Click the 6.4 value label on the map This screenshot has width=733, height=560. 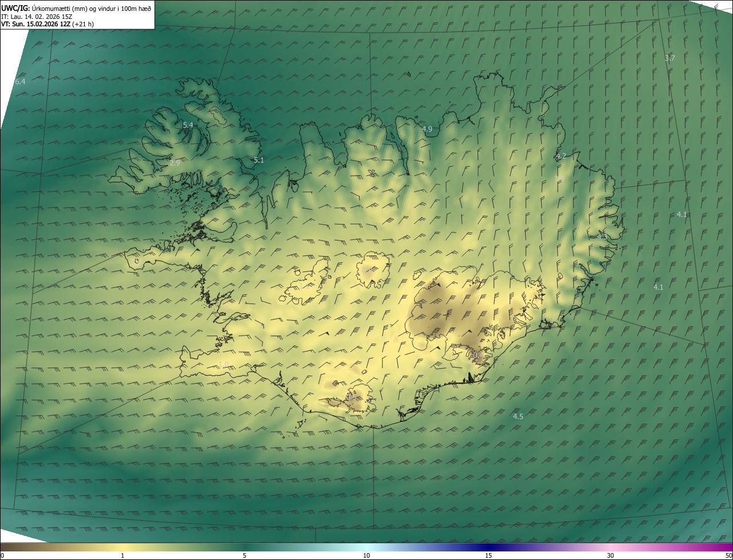point(20,82)
